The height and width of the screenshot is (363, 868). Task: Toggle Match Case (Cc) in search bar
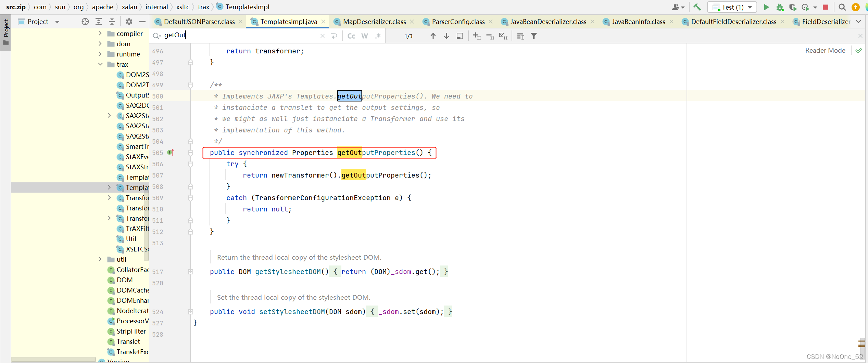351,36
